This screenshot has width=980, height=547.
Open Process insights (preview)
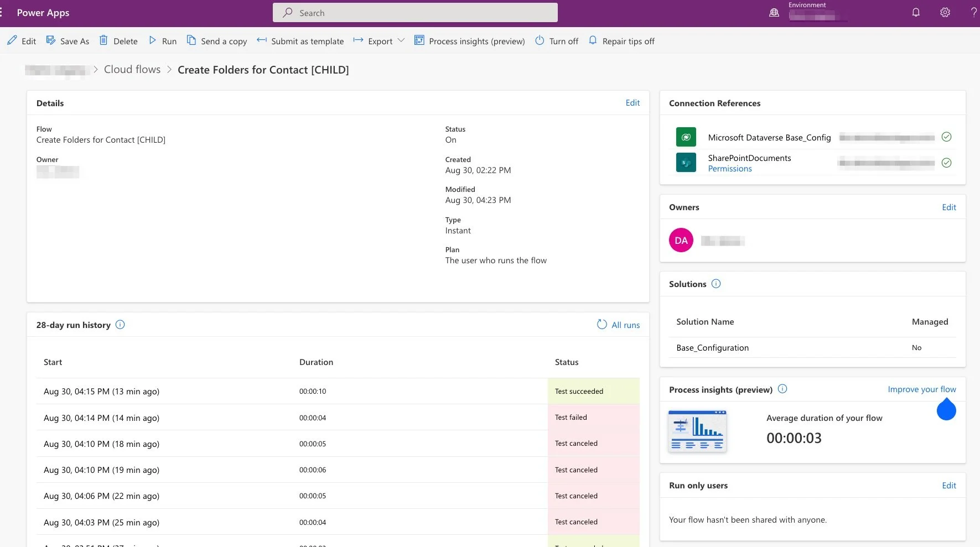(x=469, y=40)
